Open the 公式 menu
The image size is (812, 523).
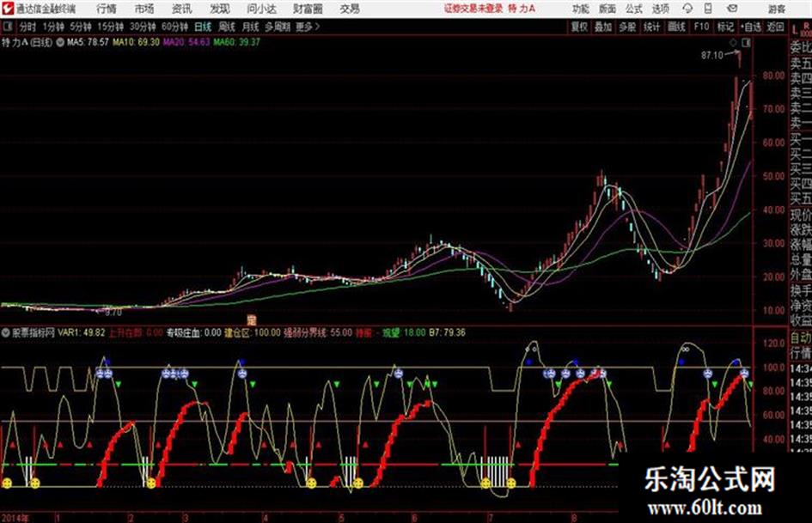(634, 9)
